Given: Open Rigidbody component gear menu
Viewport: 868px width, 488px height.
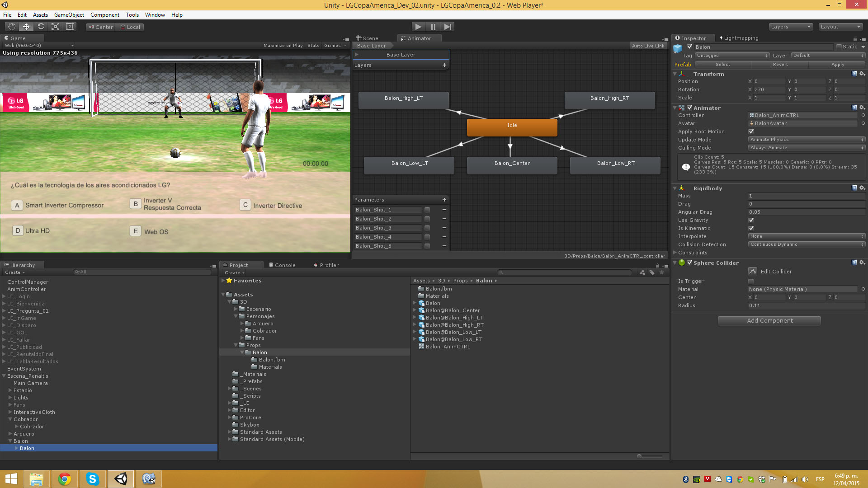Looking at the screenshot, I should pyautogui.click(x=862, y=188).
